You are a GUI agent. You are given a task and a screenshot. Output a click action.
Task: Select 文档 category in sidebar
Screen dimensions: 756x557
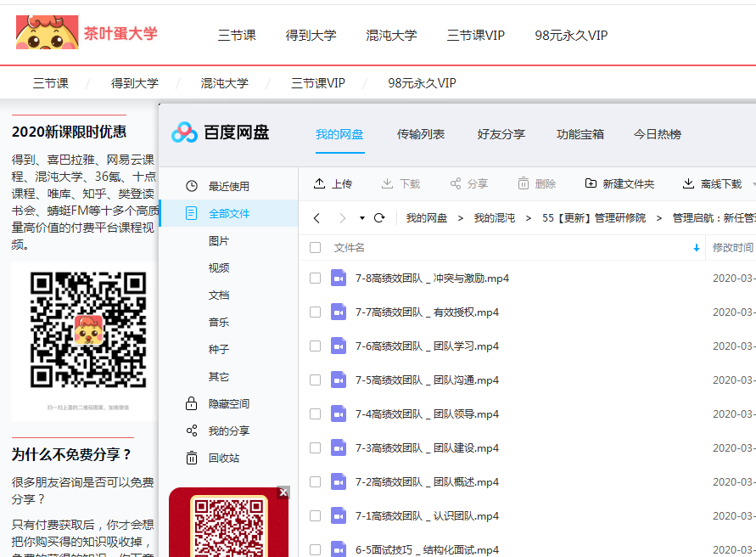219,295
